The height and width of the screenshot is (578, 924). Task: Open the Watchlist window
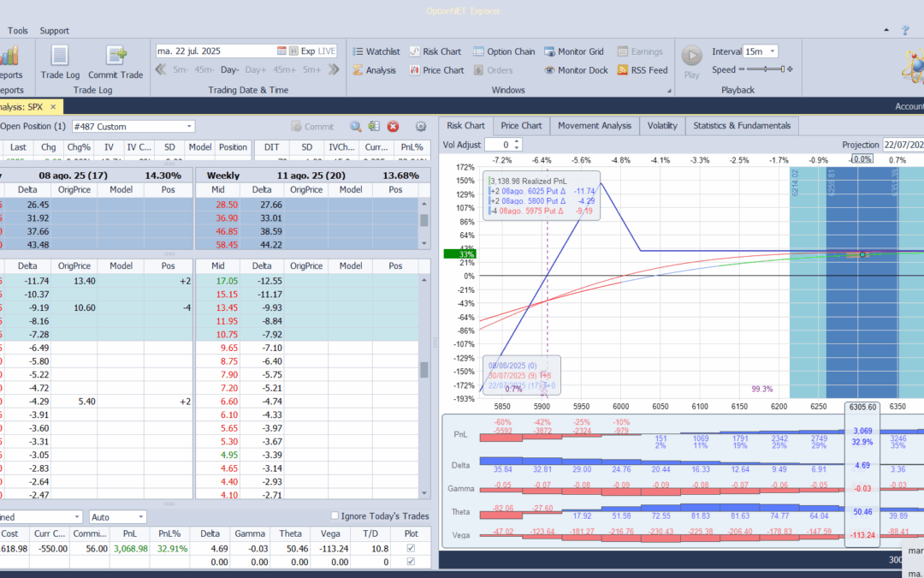pos(376,51)
